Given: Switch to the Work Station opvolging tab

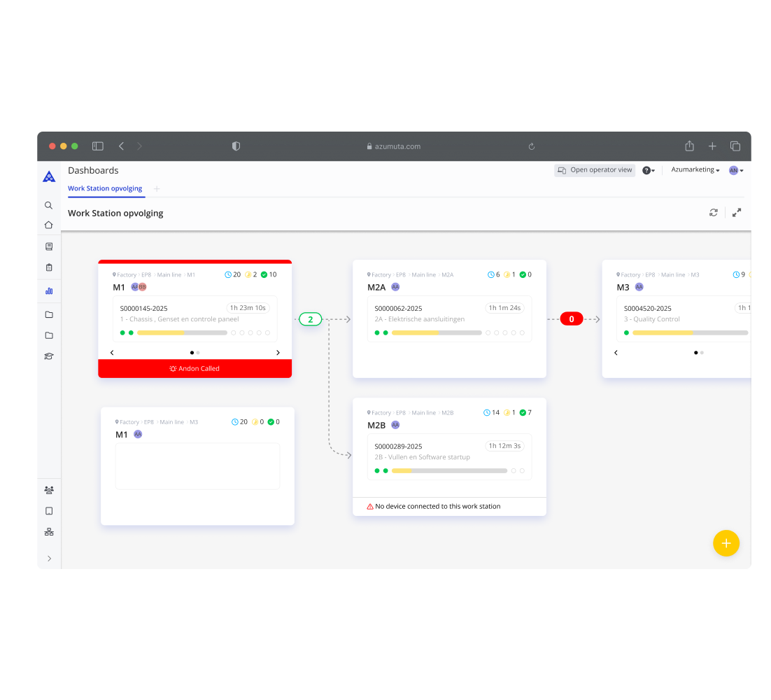Looking at the screenshot, I should (106, 188).
